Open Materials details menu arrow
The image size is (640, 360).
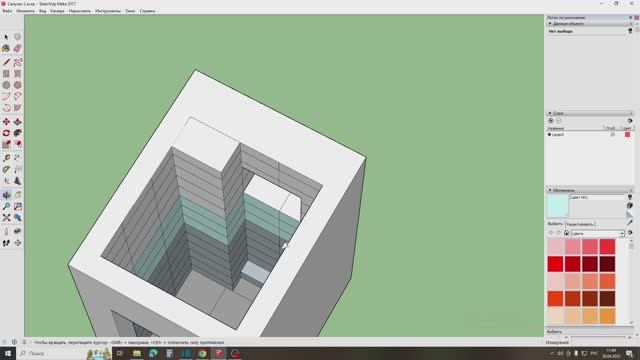(x=630, y=233)
